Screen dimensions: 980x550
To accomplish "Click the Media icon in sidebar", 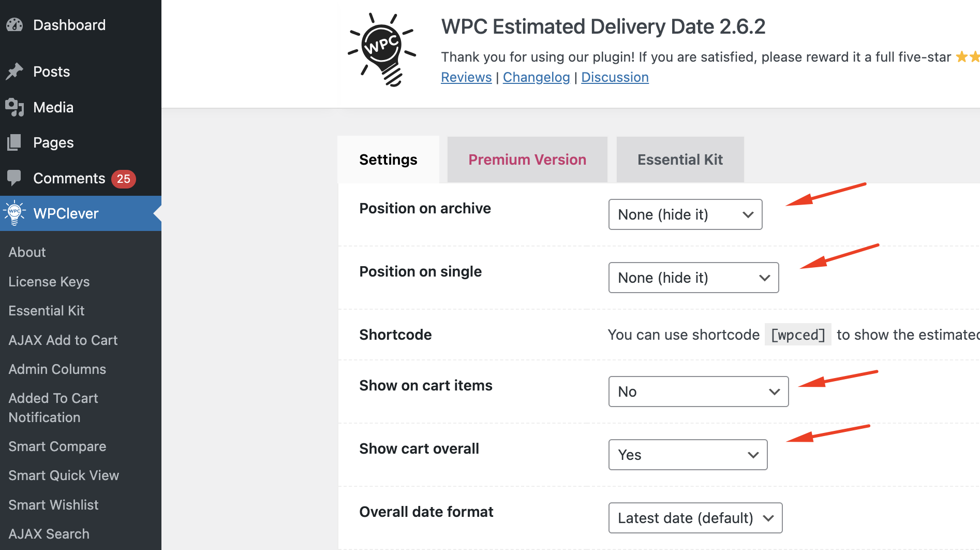I will pyautogui.click(x=14, y=107).
